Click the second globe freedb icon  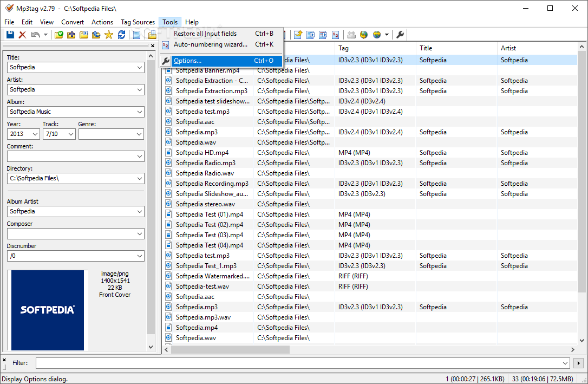point(377,35)
